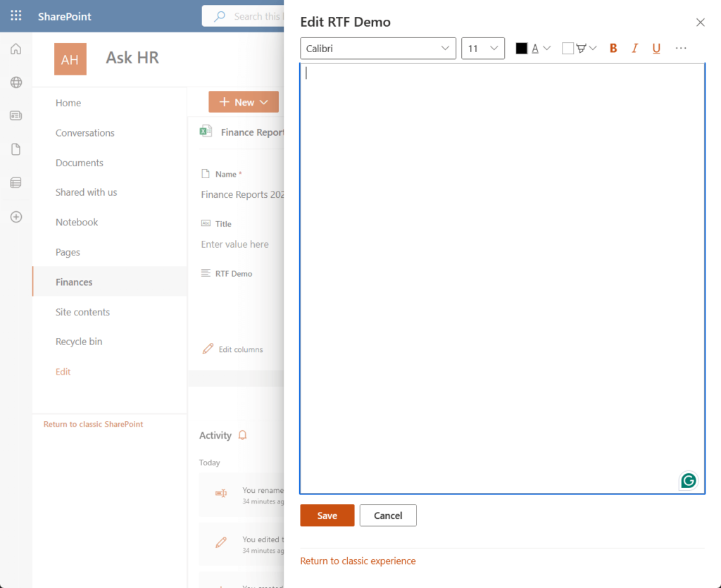Image resolution: width=721 pixels, height=588 pixels.
Task: Click the Activity notification bell icon
Action: coord(242,435)
